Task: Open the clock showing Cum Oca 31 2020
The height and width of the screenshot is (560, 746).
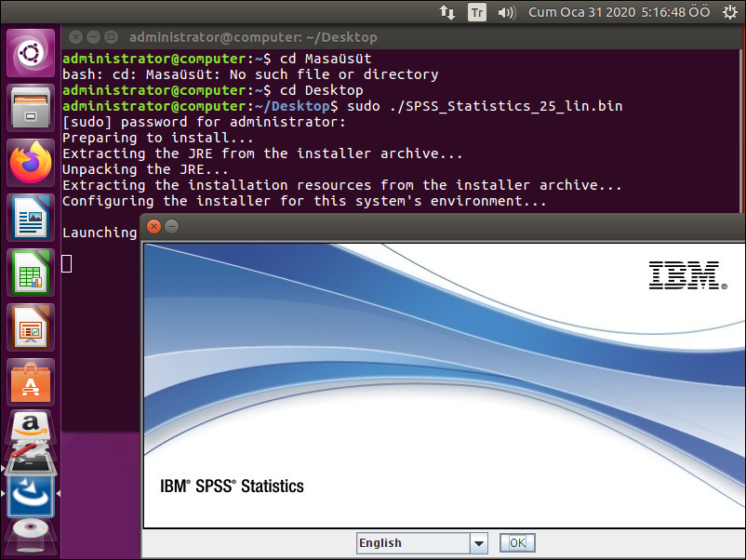Action: [x=619, y=12]
